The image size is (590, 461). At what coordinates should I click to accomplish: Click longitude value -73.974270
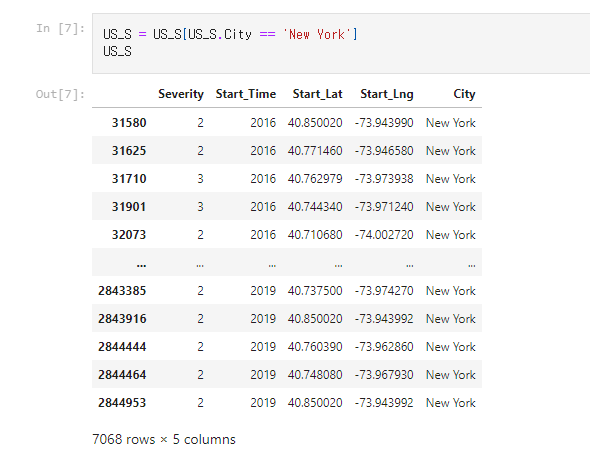tap(384, 291)
